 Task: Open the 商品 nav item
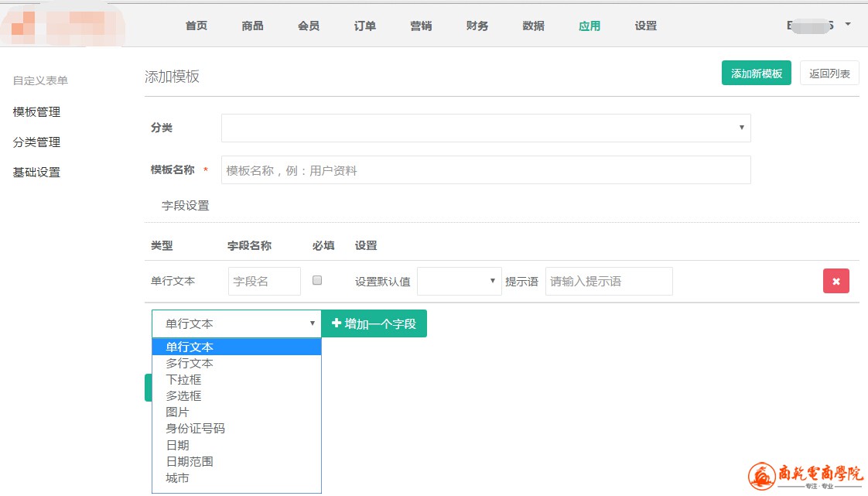click(252, 26)
